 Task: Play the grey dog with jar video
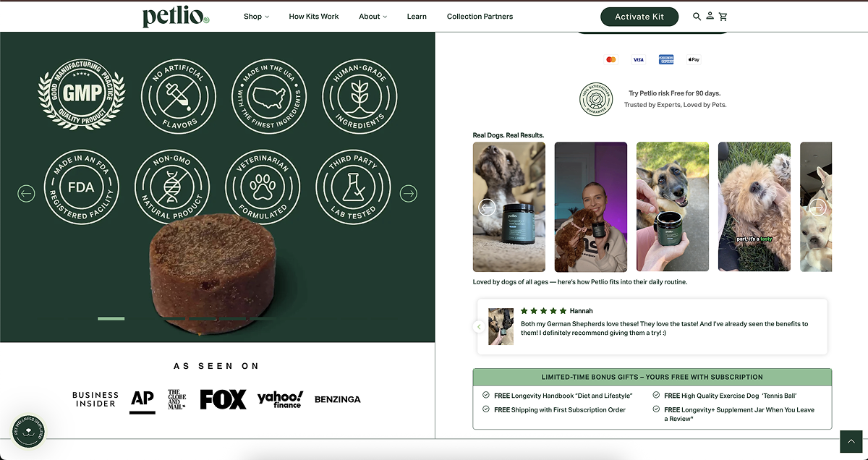tap(509, 207)
